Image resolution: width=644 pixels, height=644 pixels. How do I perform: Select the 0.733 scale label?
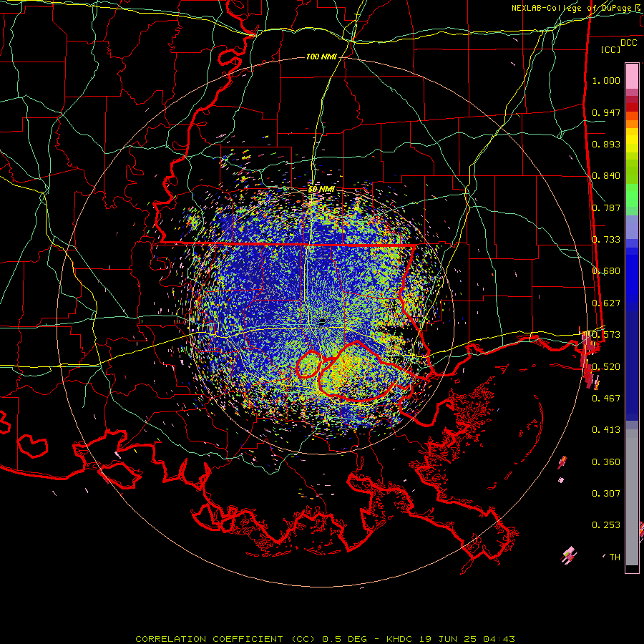click(x=606, y=240)
